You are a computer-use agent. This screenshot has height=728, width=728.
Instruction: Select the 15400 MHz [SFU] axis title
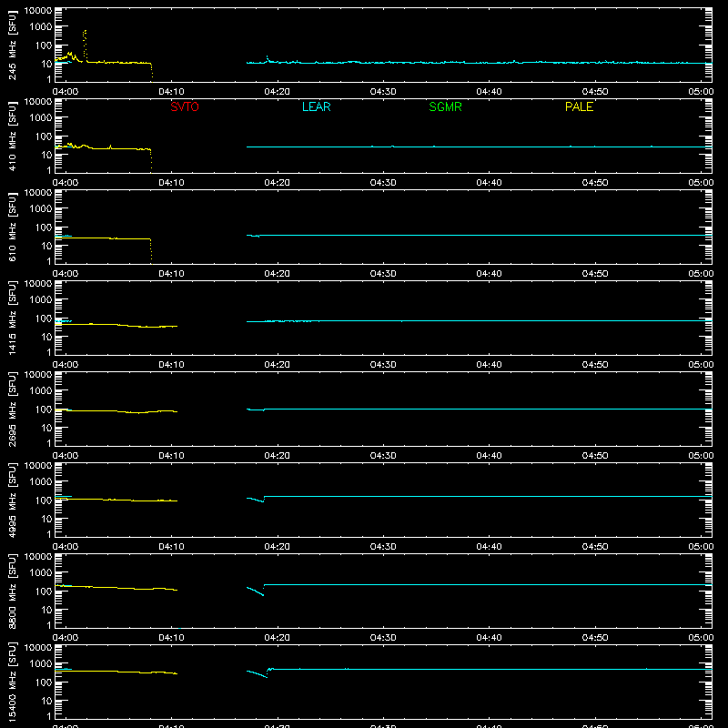pos(13,682)
